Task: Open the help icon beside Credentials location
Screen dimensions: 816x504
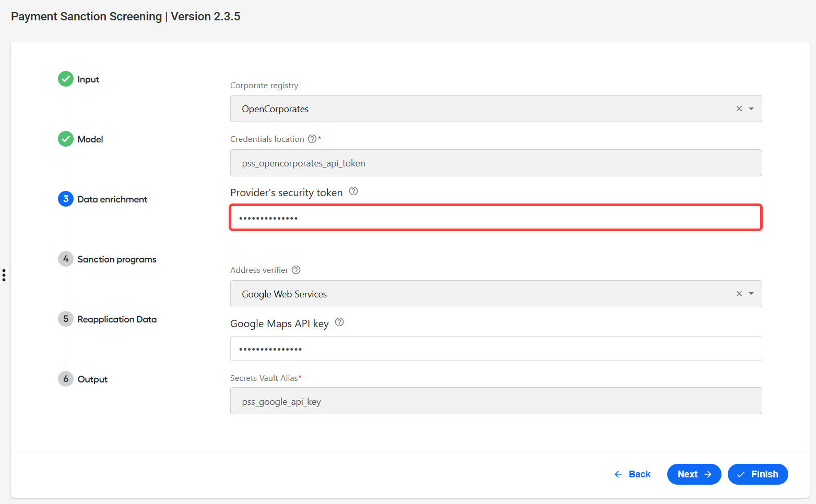Action: click(312, 139)
